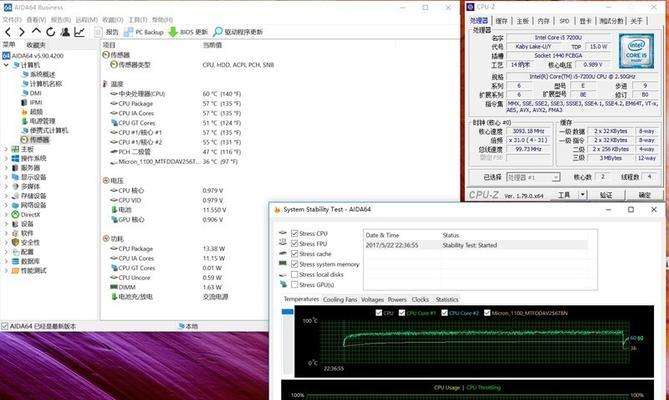
Task: Open SPD tab in CPU-Z
Action: 564,20
